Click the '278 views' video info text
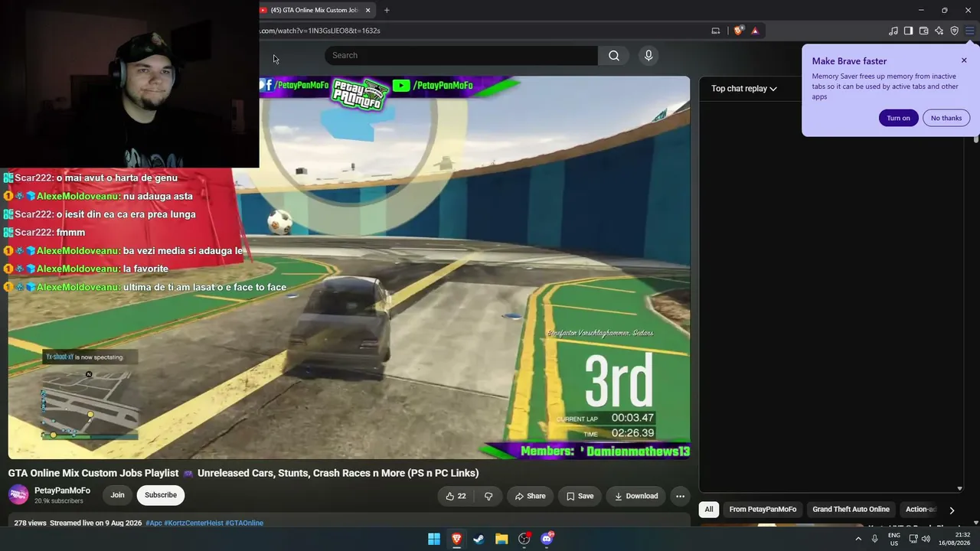The height and width of the screenshot is (551, 980). pos(31,523)
